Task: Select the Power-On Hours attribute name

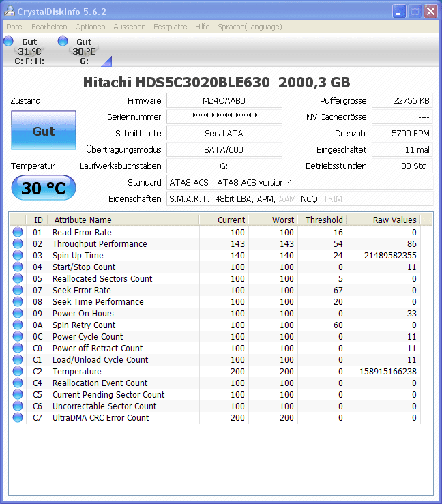Action: coord(83,314)
